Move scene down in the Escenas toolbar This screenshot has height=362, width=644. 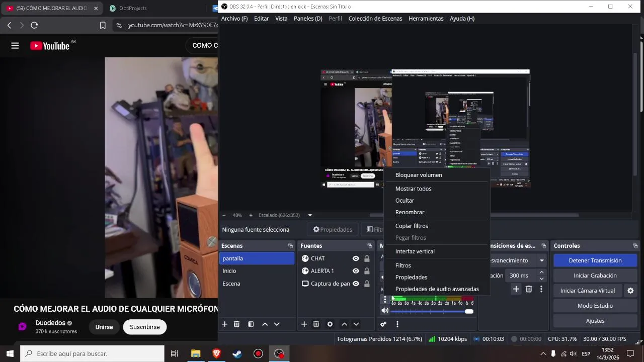coord(277,324)
